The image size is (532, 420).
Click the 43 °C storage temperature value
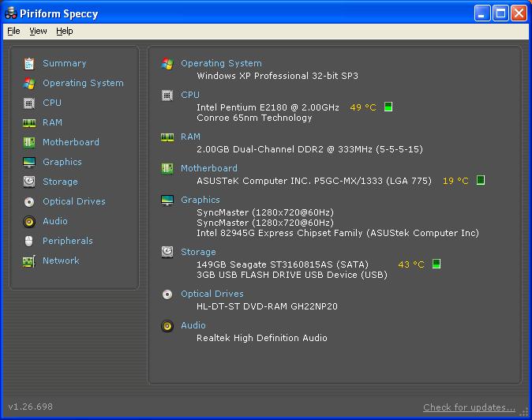point(411,264)
